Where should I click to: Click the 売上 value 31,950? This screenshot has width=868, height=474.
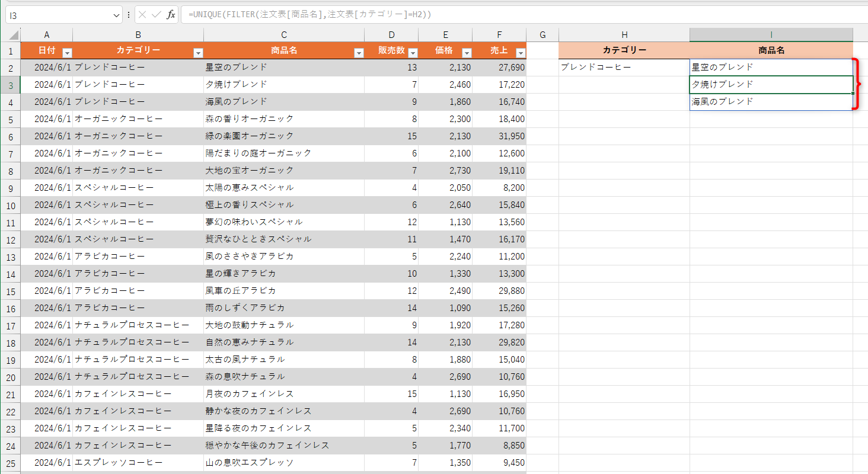[x=499, y=136]
